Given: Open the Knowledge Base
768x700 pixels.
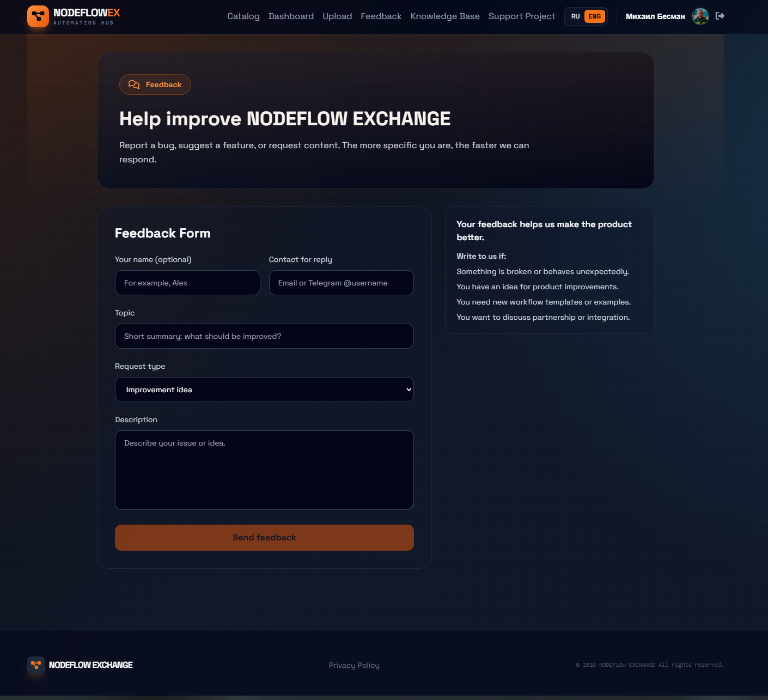Looking at the screenshot, I should (x=445, y=16).
